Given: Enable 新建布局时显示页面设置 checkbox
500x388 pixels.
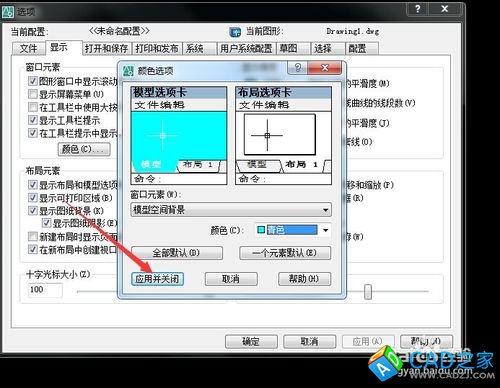Looking at the screenshot, I should (32, 237).
